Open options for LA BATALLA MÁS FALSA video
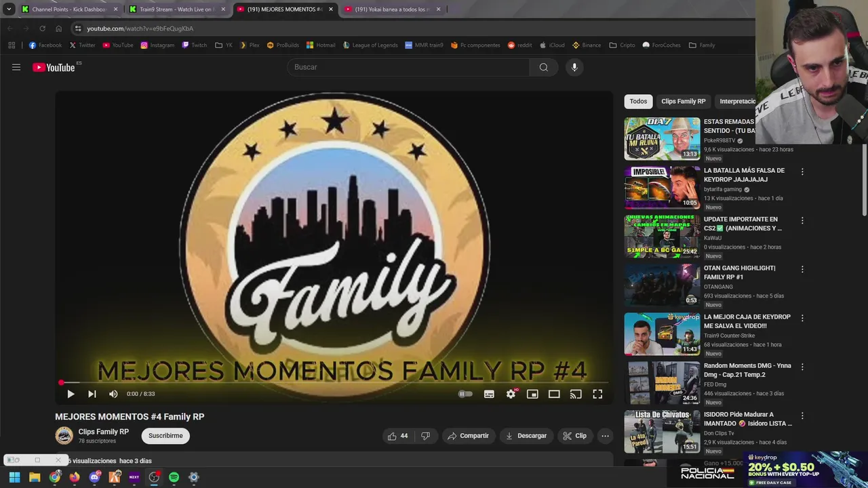This screenshot has width=868, height=488. click(802, 172)
